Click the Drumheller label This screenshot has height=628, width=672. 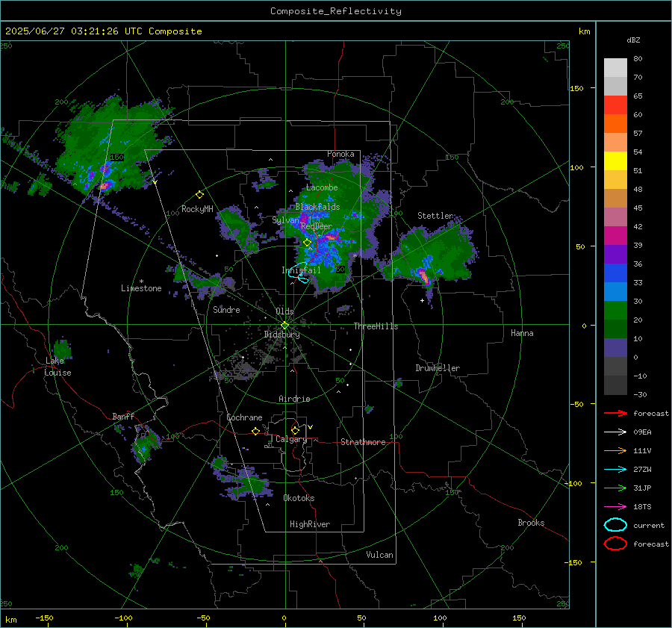tap(438, 368)
